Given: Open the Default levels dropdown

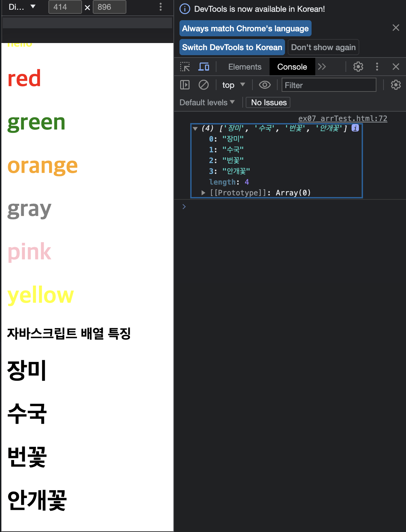Looking at the screenshot, I should tap(207, 102).
